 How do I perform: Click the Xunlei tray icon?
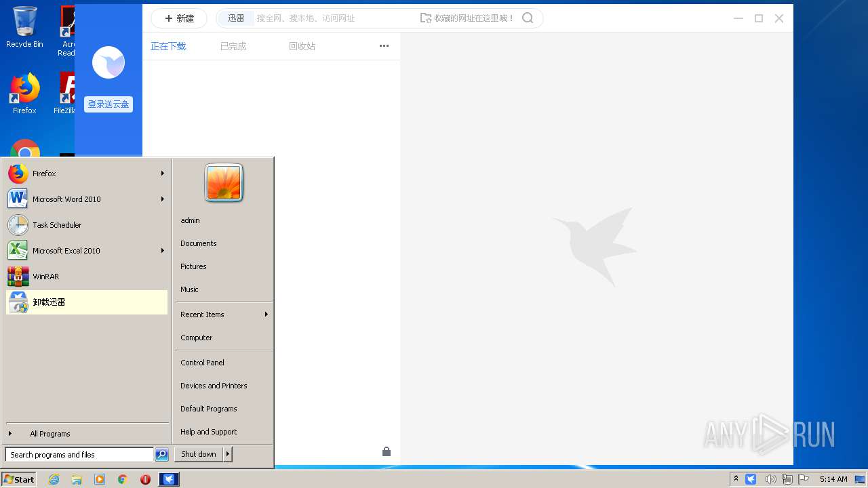coord(751,479)
